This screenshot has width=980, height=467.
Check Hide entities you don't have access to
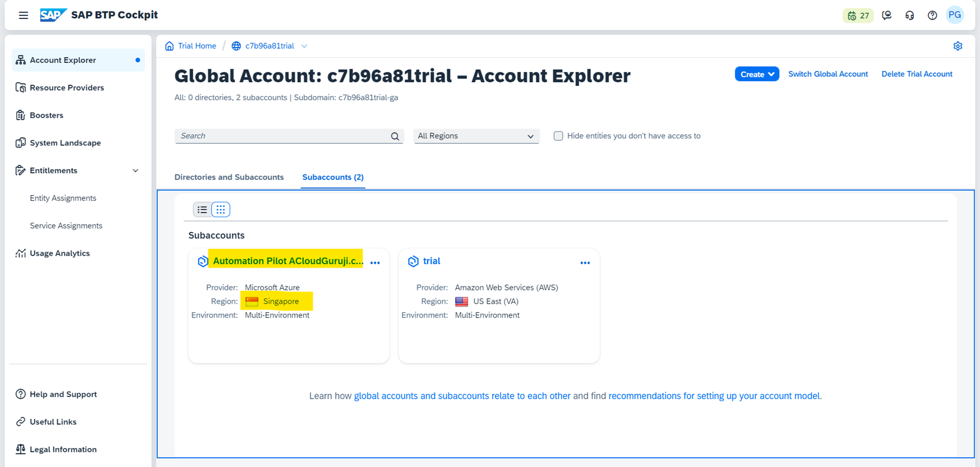click(558, 136)
